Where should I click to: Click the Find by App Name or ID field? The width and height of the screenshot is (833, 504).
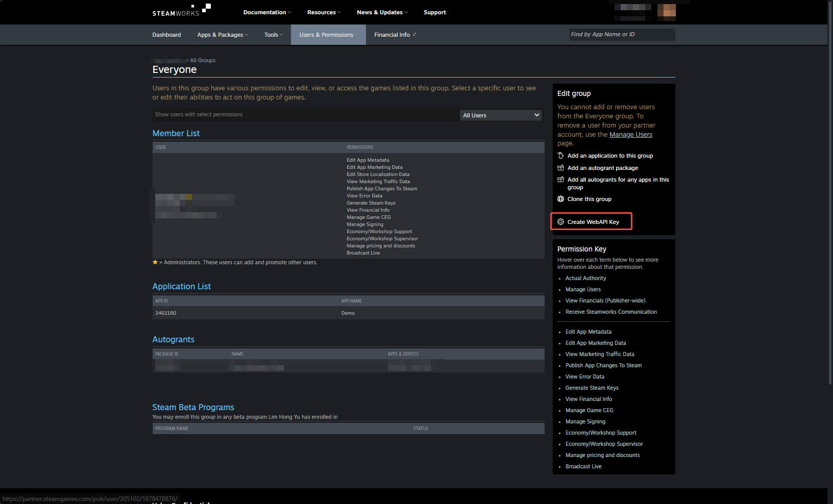pyautogui.click(x=622, y=34)
